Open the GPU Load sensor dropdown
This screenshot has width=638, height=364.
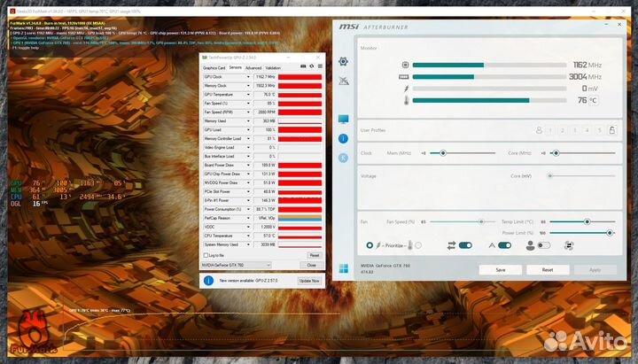tap(248, 129)
